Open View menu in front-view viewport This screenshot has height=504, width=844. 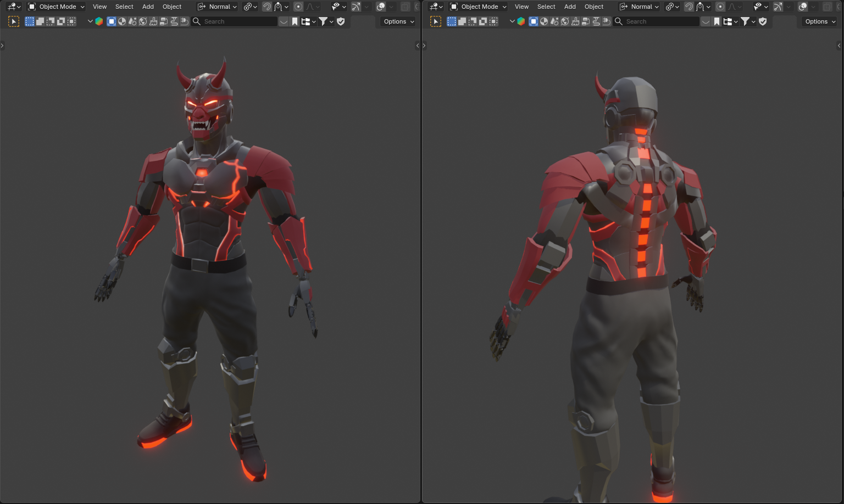(99, 7)
